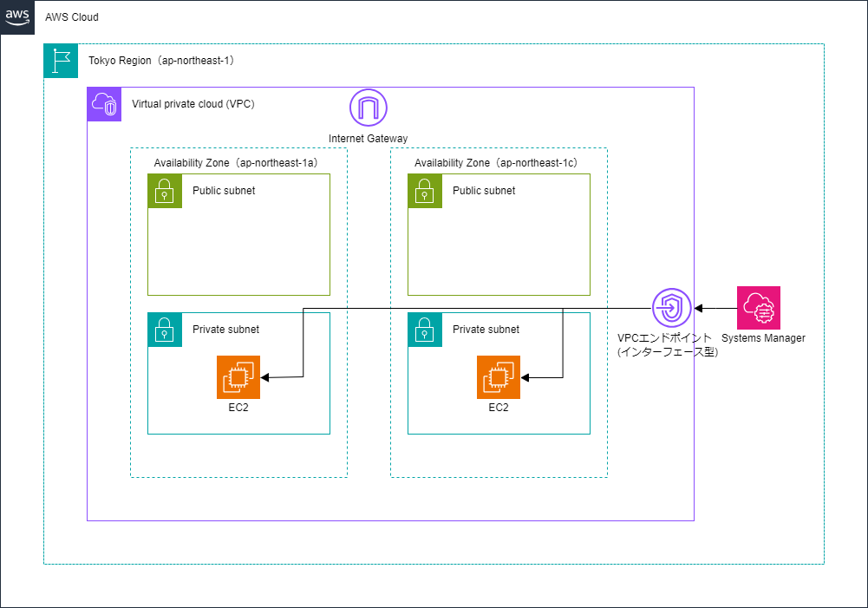This screenshot has height=608, width=868.
Task: Select the EC2 icon in ap-northeast-1c
Action: point(499,377)
